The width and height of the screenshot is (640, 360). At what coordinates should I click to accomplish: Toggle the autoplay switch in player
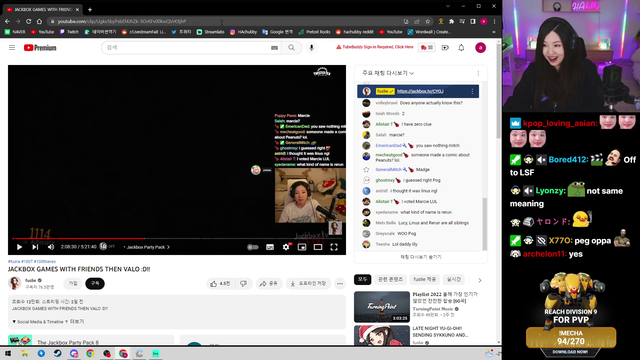253,247
